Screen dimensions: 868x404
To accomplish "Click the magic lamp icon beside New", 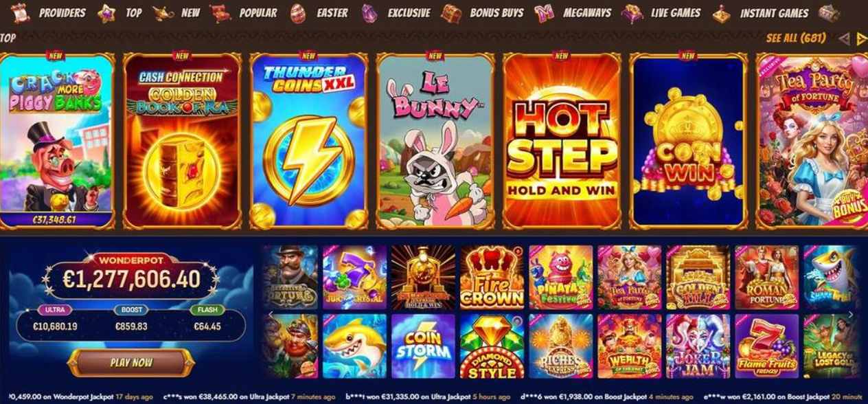I will coord(163,13).
